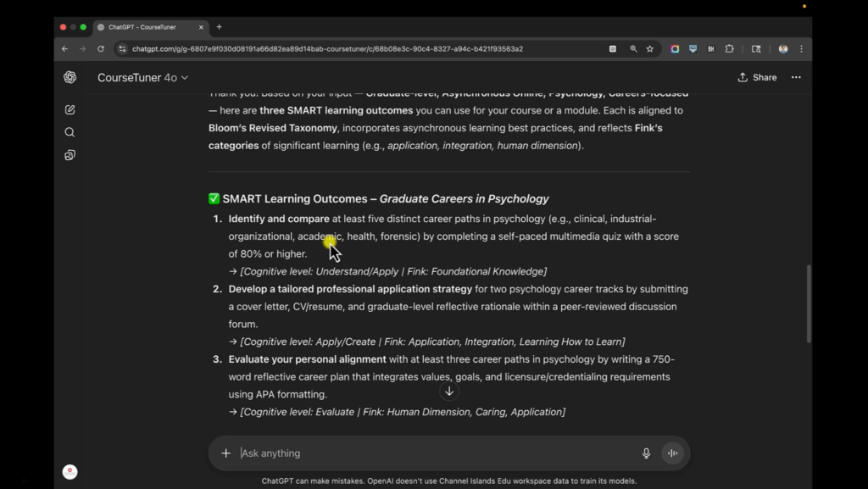Click the monitor-shaped extension icon
Viewport: 868px width, 489px height.
(693, 48)
